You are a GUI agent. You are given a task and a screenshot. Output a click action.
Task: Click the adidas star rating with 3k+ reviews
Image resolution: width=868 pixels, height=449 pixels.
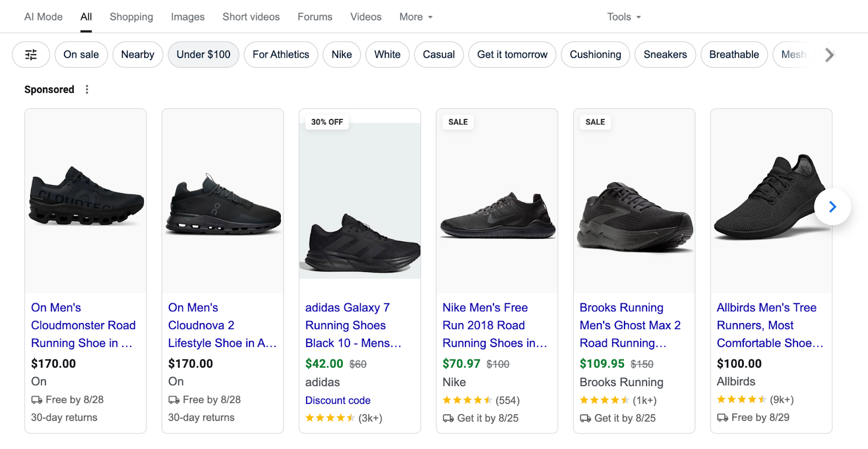(x=344, y=418)
